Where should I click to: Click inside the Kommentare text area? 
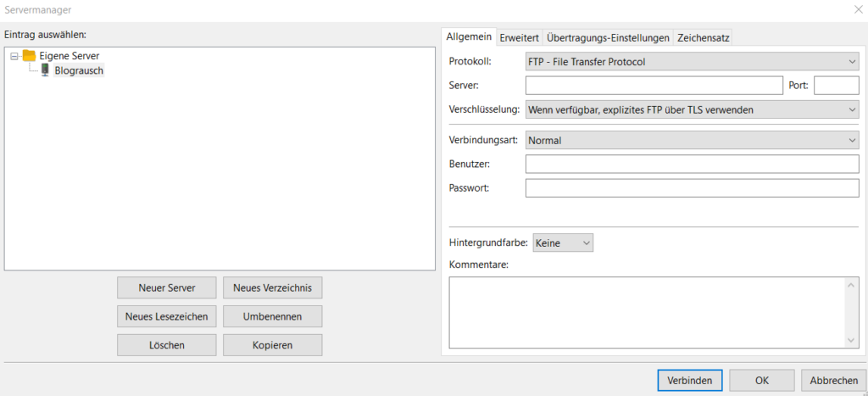647,312
